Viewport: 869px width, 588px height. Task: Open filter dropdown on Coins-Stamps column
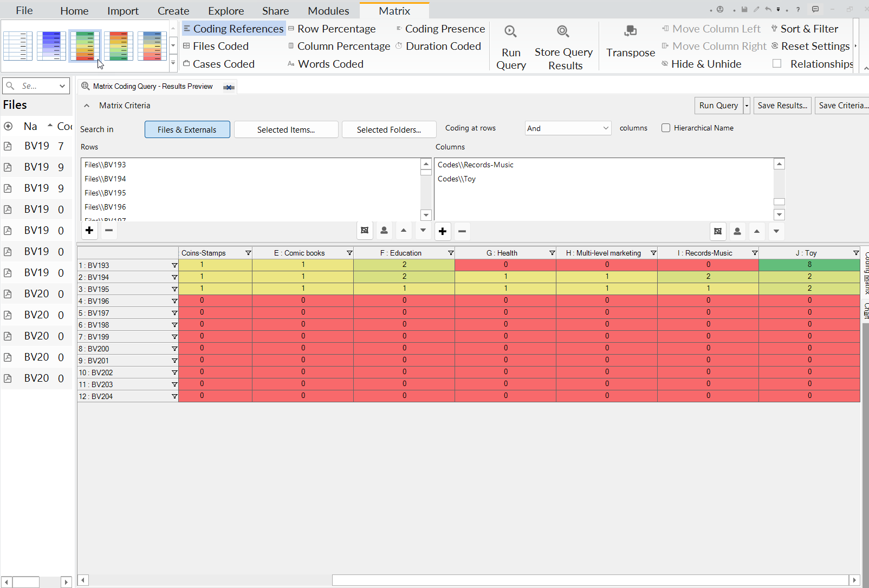tap(248, 253)
